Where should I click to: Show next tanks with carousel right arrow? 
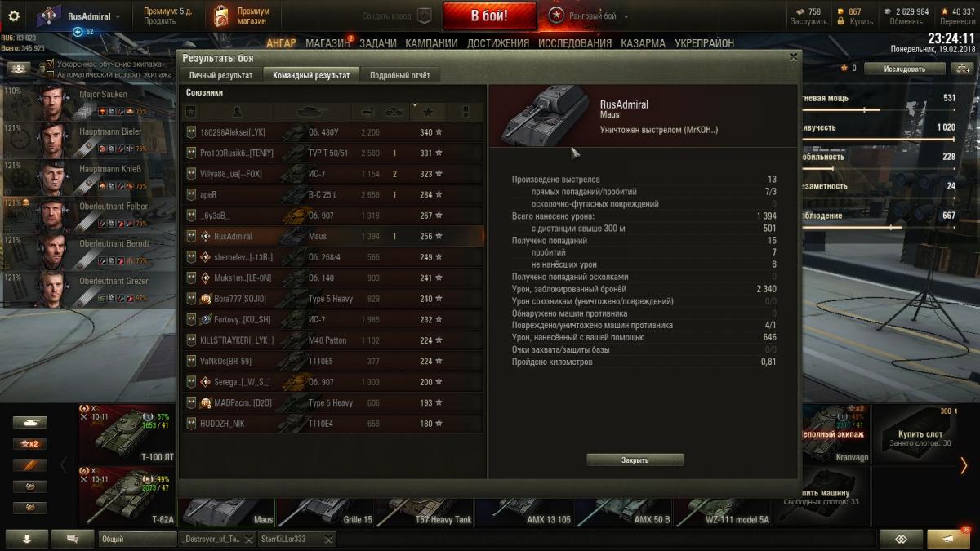pos(964,465)
